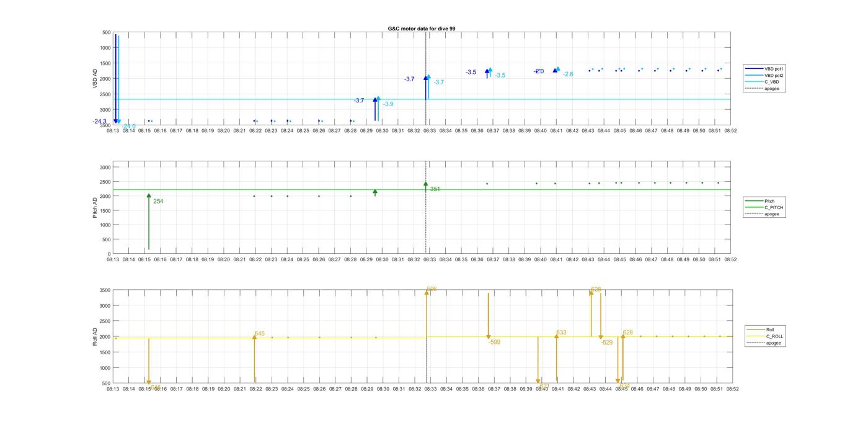Screen dimensions: 868x430
Task: Click the cyan '-3.5' label near 08:37
Action: click(x=500, y=76)
